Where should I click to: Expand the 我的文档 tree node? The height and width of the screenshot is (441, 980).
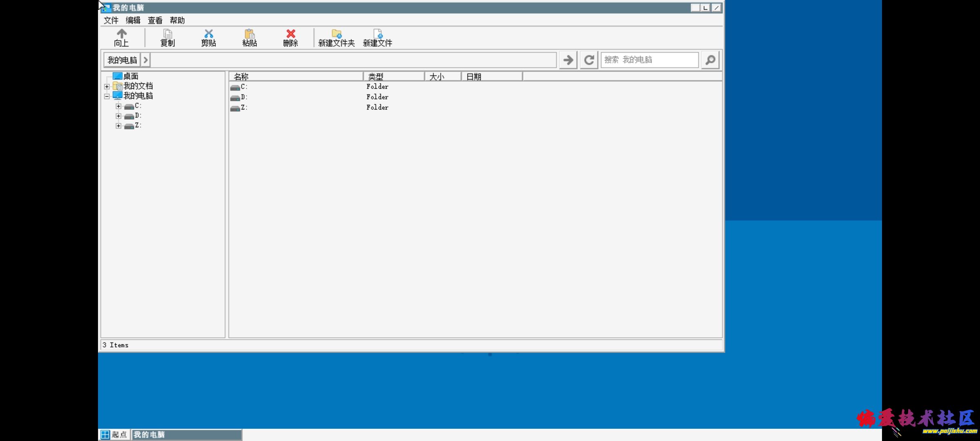pyautogui.click(x=107, y=87)
